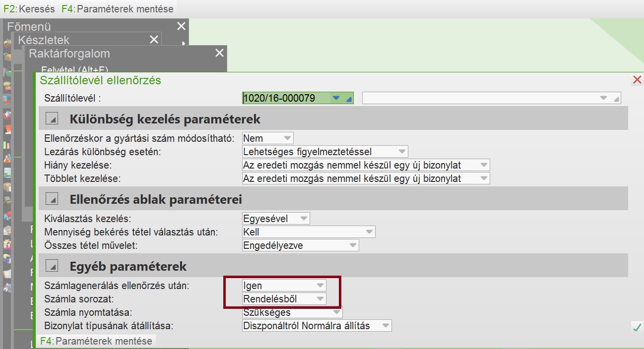This screenshot has width=644, height=349.
Task: Click the shopping basket icon in the Főmenü sidebar
Action: click(x=7, y=43)
